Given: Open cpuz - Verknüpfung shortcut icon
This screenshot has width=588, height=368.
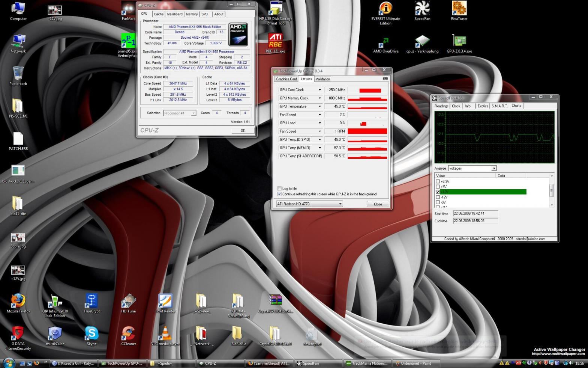Looking at the screenshot, I should click(x=422, y=44).
